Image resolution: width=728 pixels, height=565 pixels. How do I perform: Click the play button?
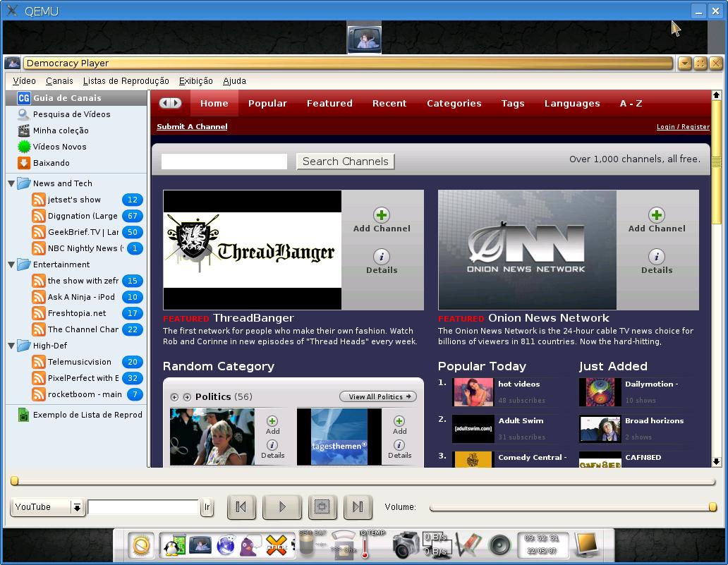(x=282, y=506)
